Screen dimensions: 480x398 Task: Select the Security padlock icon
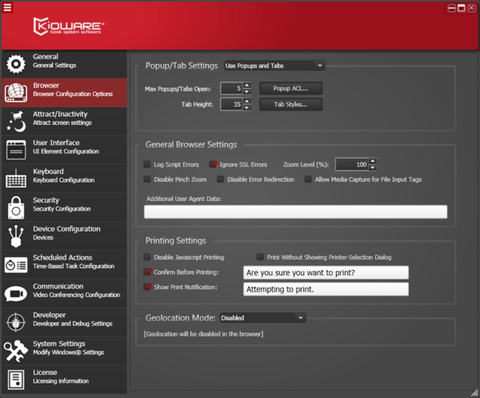coord(16,207)
